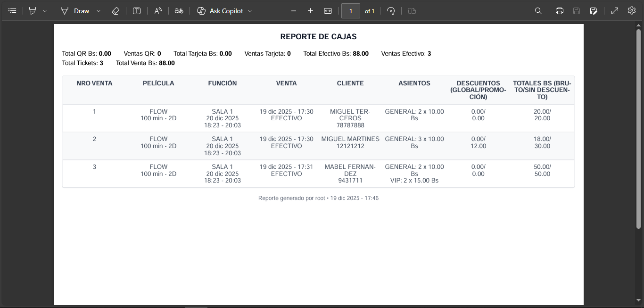
Task: Open the Find in document search
Action: click(538, 11)
